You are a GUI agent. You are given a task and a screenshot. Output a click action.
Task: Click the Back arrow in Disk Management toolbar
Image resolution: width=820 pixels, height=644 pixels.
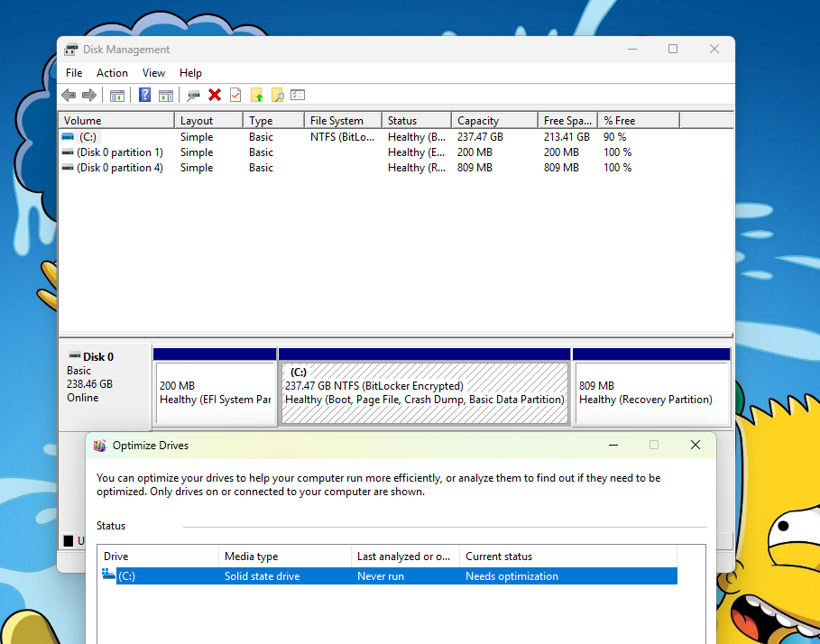click(69, 95)
